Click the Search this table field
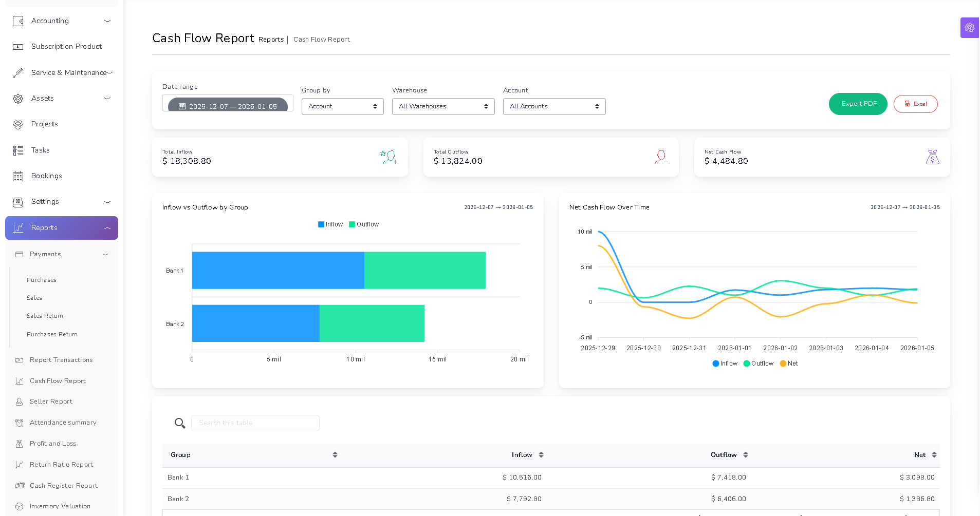The width and height of the screenshot is (980, 516). click(255, 423)
